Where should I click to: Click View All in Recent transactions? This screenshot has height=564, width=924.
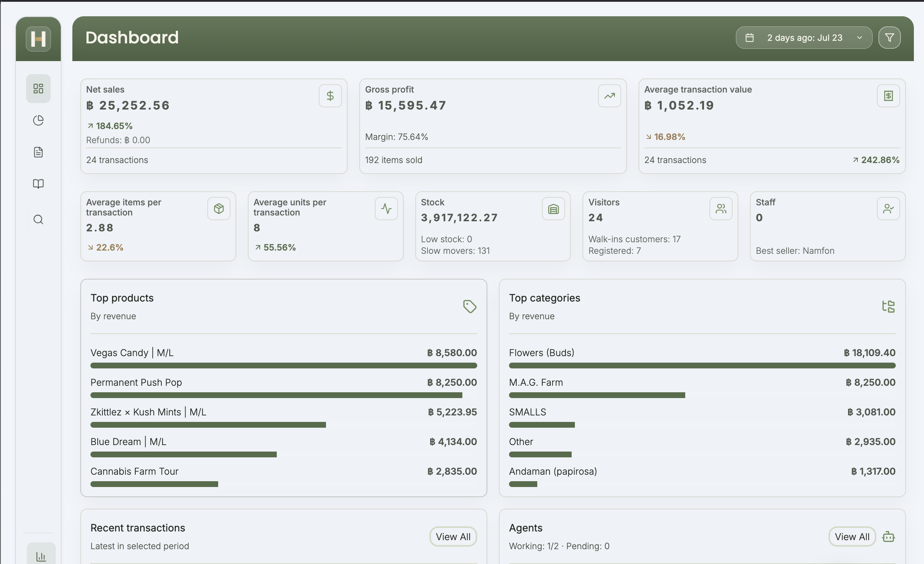pyautogui.click(x=453, y=537)
